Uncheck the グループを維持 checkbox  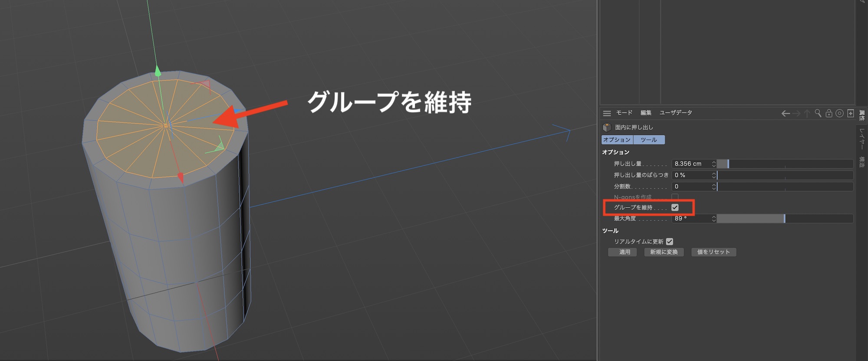pos(675,207)
